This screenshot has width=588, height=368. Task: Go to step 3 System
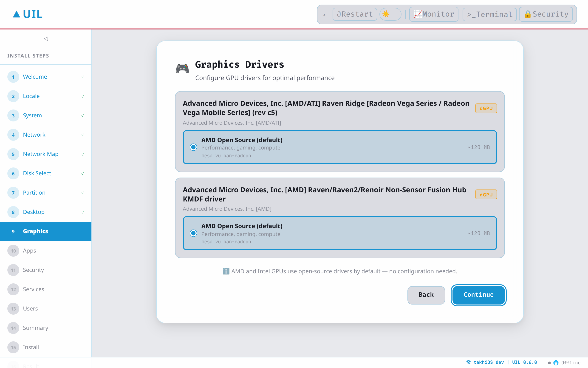46,115
